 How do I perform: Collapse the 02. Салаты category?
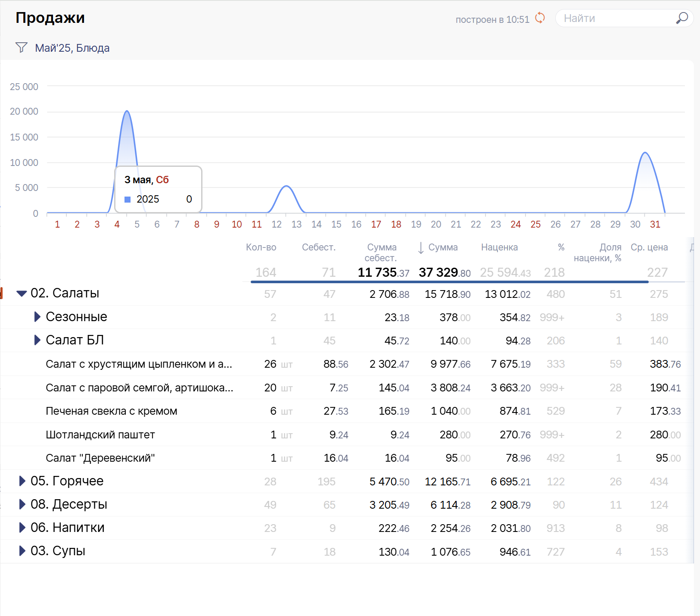click(22, 294)
